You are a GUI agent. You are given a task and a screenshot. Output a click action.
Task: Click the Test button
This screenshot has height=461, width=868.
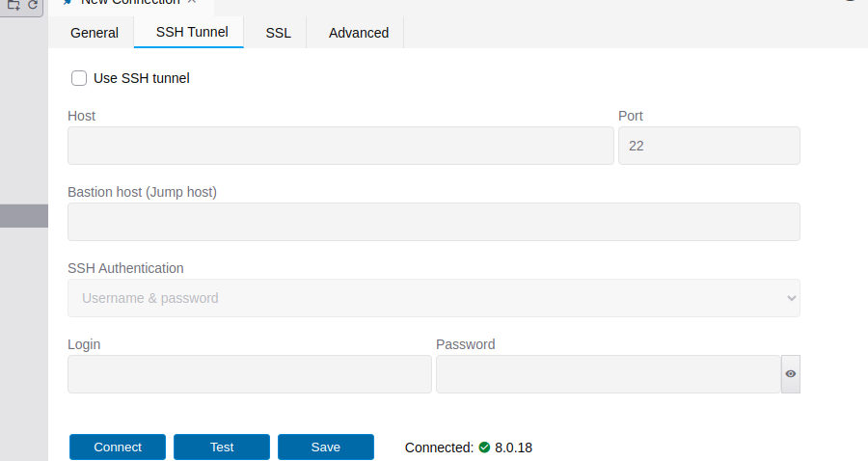(x=222, y=447)
